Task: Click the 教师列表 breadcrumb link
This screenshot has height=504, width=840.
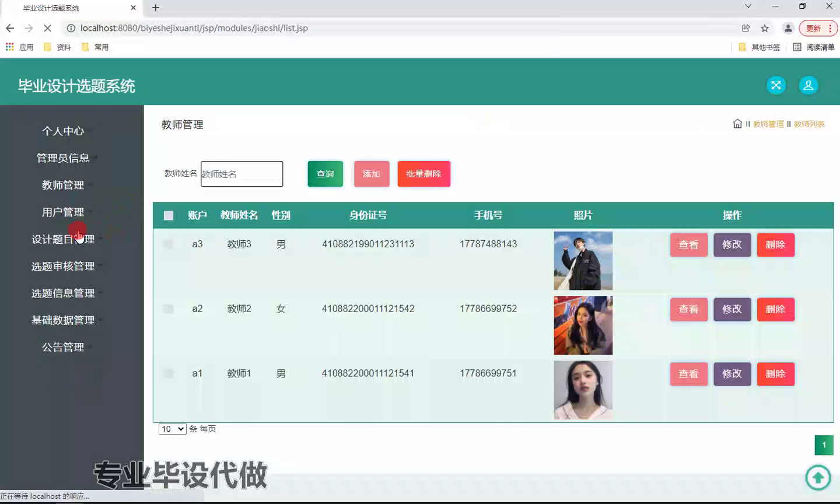Action: point(809,124)
